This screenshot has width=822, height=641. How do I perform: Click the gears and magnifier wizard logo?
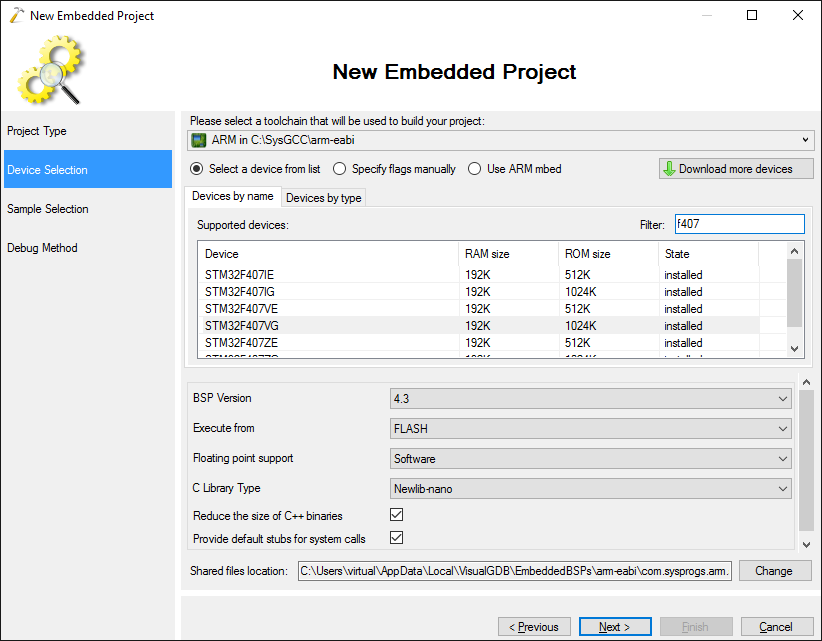tap(51, 70)
